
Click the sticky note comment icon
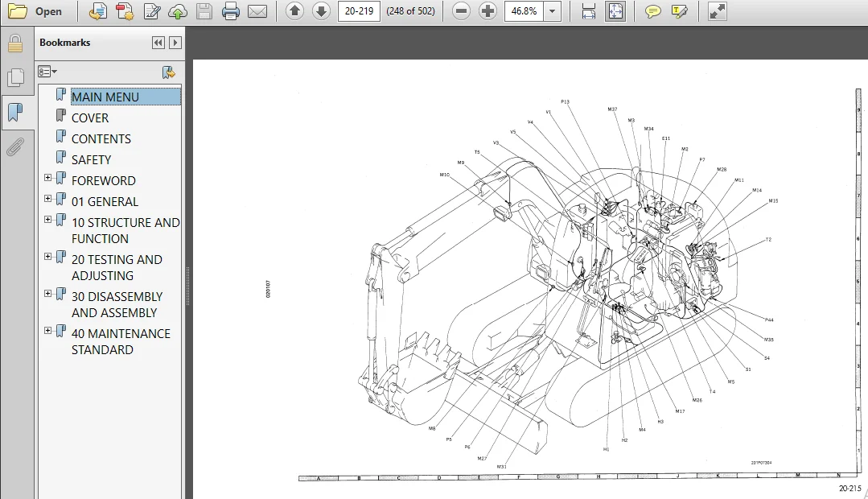(652, 11)
